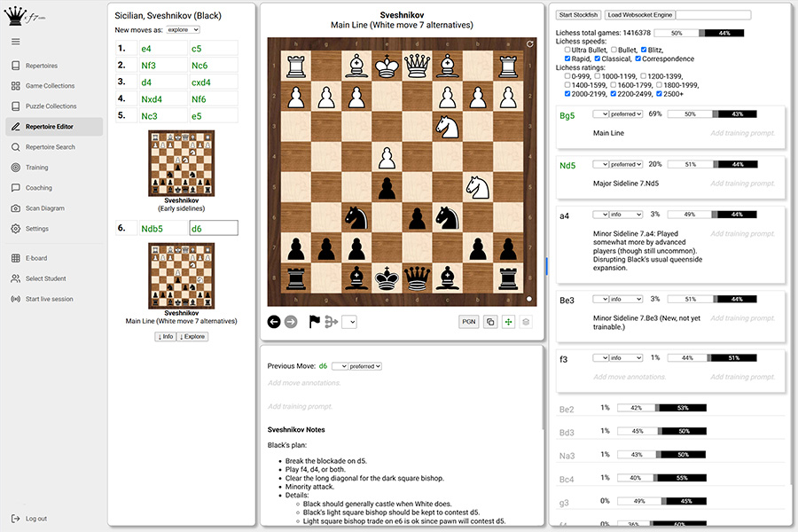Go to Puzzle Collections
Screen dimensions: 798x532
(x=51, y=106)
